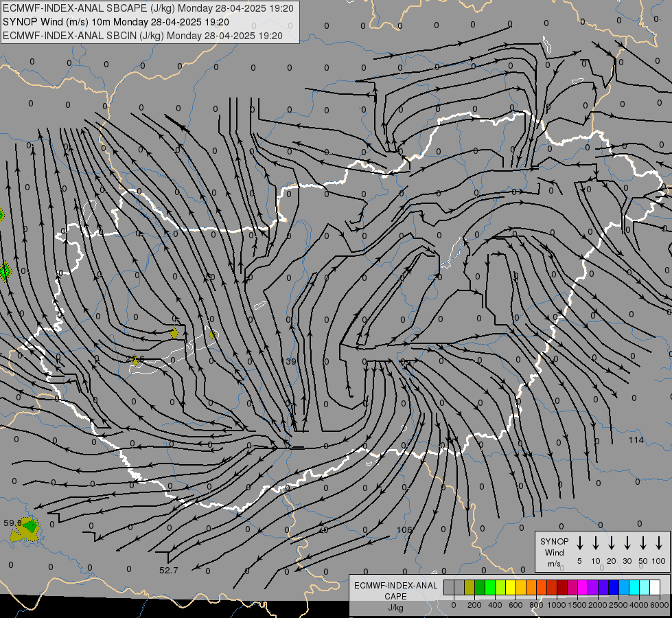
Task: Click the 114 value on the map
Action: point(636,440)
